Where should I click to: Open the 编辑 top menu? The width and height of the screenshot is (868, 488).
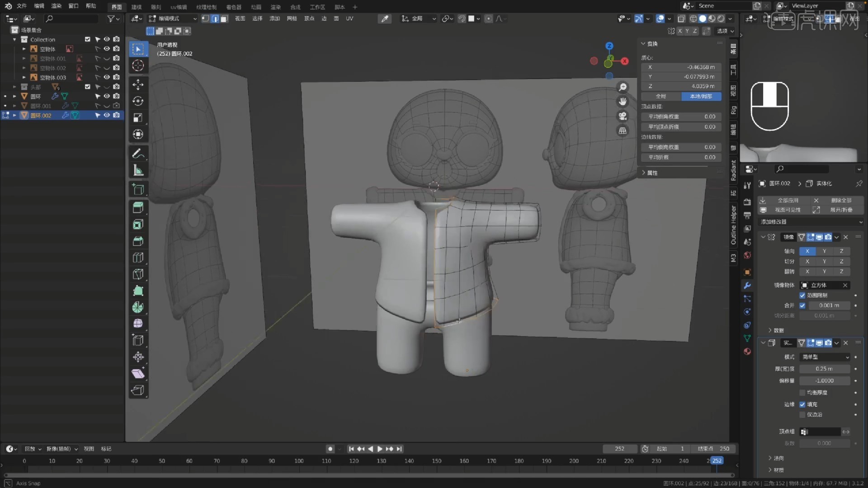click(x=39, y=6)
